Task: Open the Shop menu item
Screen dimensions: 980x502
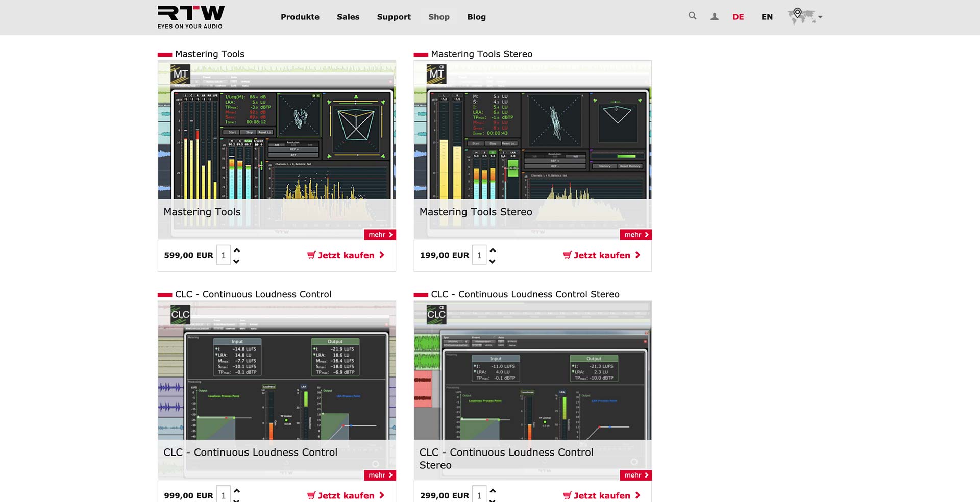Action: (x=439, y=17)
